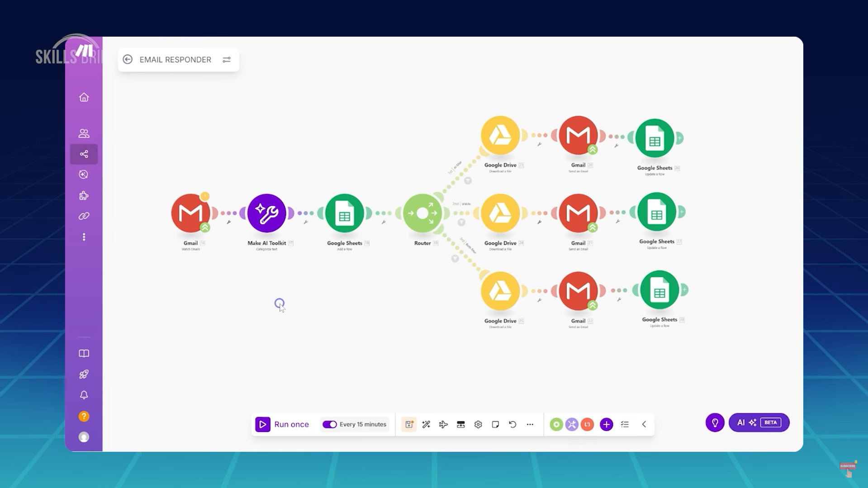This screenshot has height=488, width=868.
Task: Click the Auto-align magic wand icon
Action: pos(426,424)
